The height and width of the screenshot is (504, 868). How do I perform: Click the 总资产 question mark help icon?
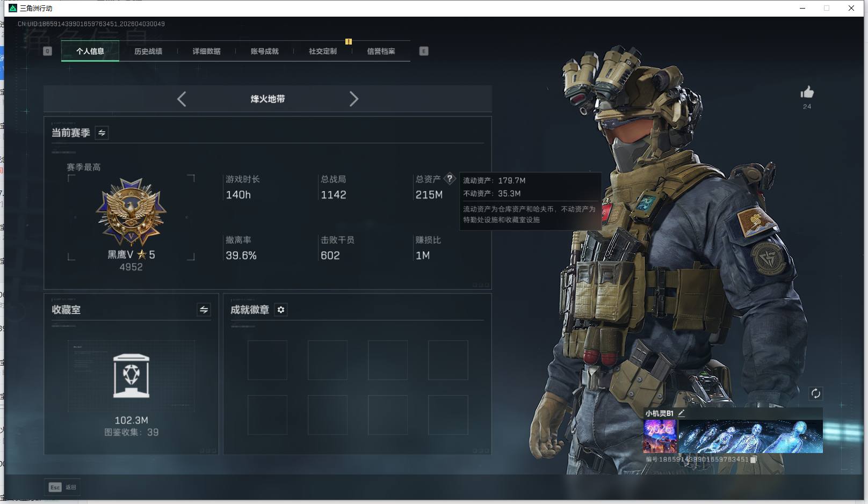pyautogui.click(x=450, y=179)
